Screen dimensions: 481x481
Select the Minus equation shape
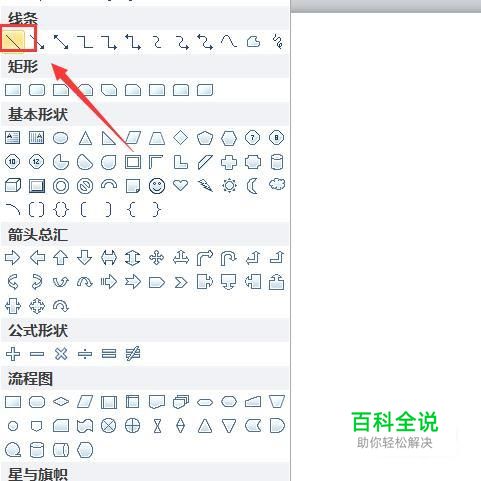[x=37, y=354]
